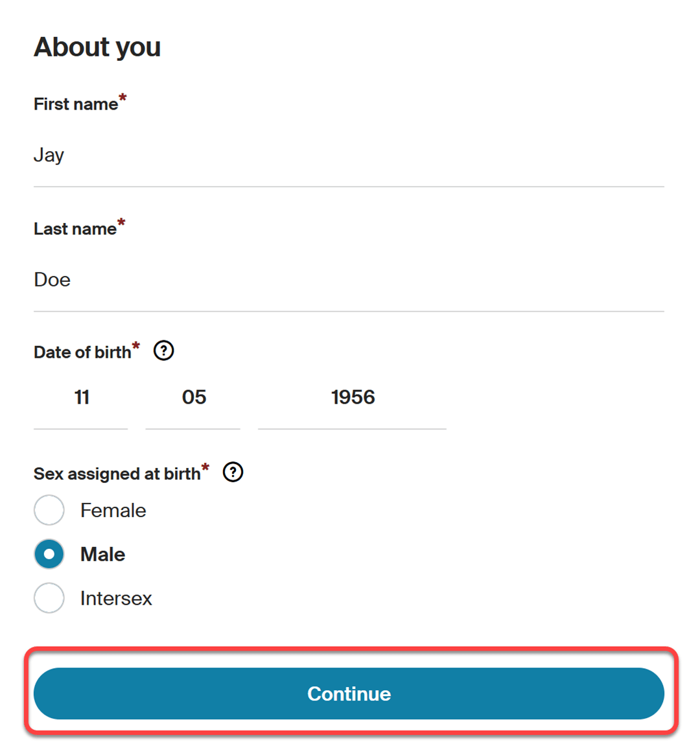Screen dimensions: 700x744
Task: Click the 'Date of birth' label text
Action: pyautogui.click(x=82, y=352)
